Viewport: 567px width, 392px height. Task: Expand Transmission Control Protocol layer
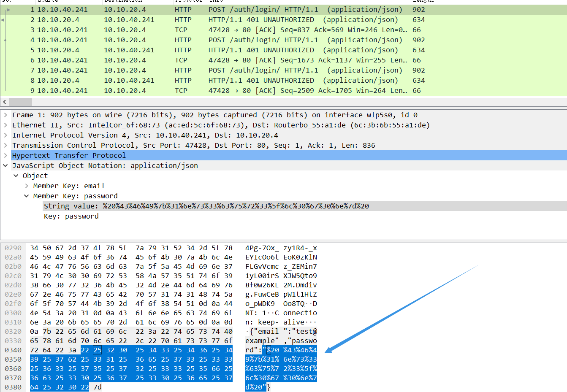pos(5,145)
